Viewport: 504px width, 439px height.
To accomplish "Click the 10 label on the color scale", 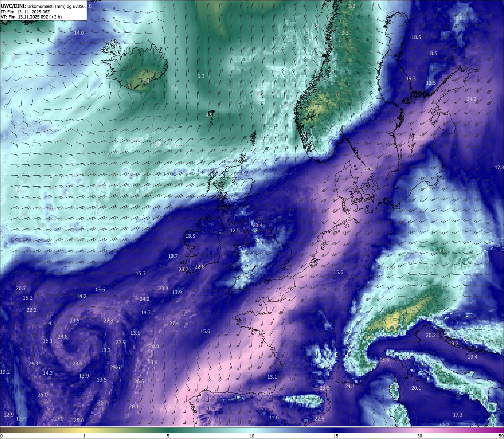I will (x=252, y=436).
